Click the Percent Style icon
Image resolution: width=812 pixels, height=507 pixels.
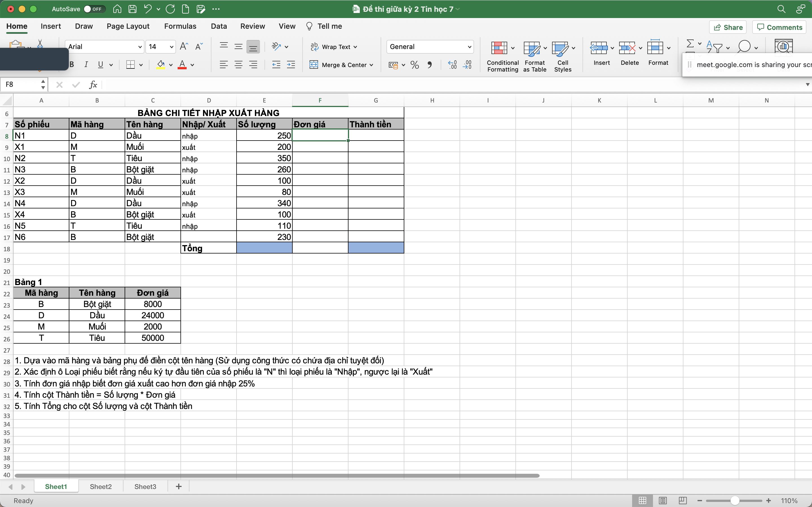tap(415, 65)
